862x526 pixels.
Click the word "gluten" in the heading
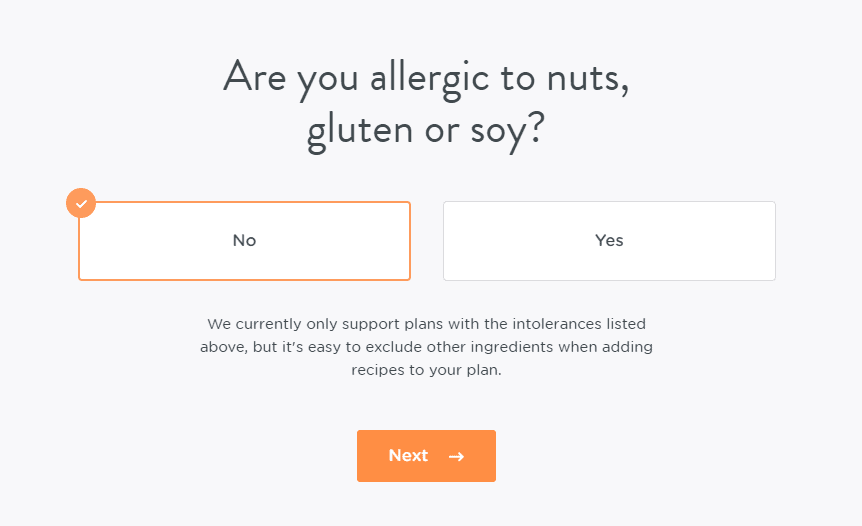point(360,133)
